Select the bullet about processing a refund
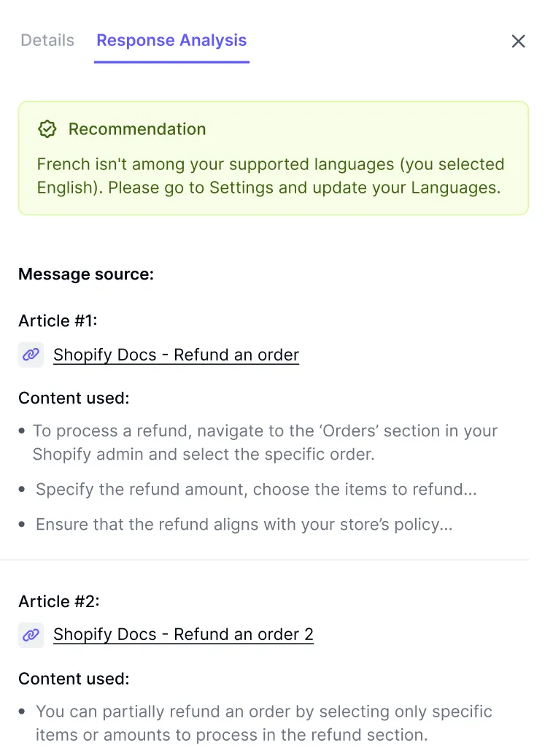Screen dimensions: 553x756 (x=265, y=442)
